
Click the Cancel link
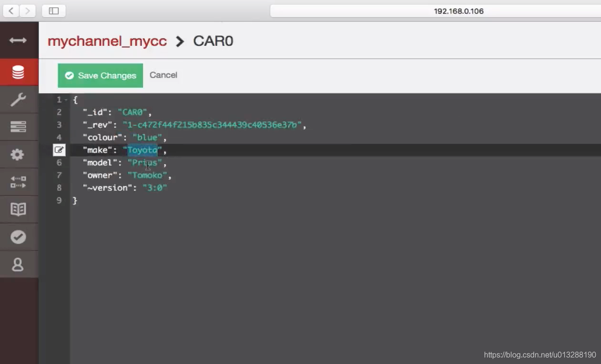tap(163, 75)
